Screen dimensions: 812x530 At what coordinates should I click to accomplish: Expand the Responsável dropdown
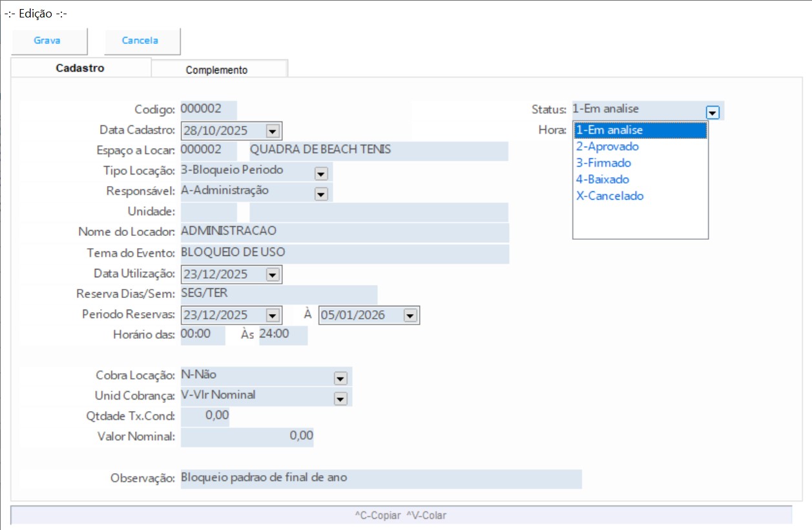(x=321, y=193)
